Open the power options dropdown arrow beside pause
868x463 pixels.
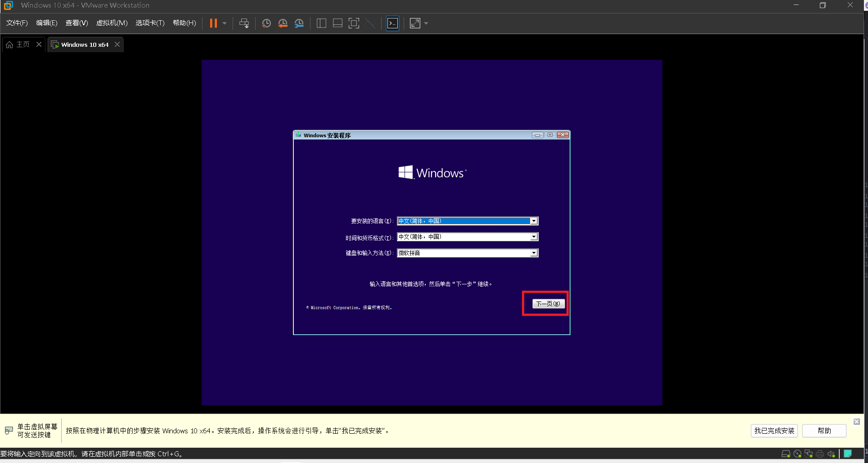tap(225, 23)
